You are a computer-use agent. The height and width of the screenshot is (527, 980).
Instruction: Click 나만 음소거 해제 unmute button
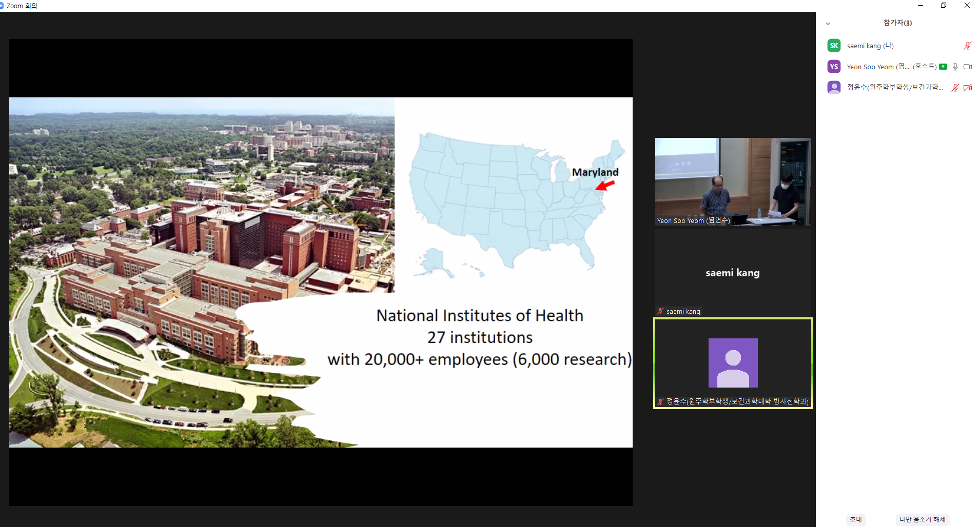pos(922,519)
